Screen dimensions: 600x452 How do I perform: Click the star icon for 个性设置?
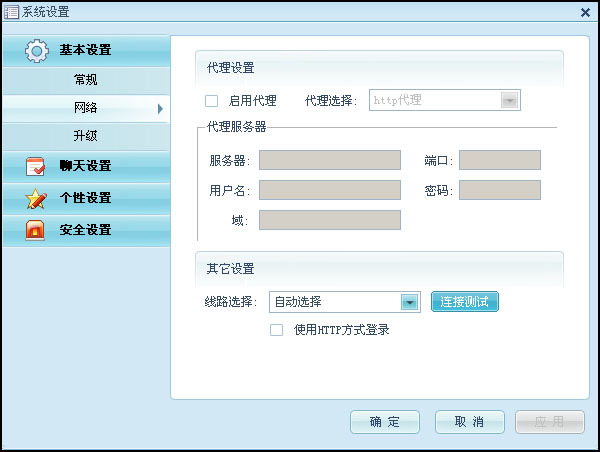pos(36,198)
